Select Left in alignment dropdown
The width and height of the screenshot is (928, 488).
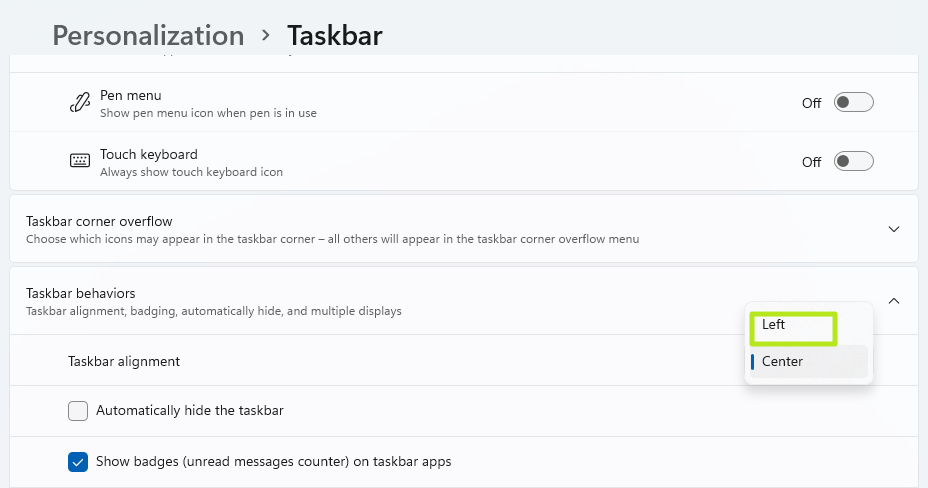774,325
